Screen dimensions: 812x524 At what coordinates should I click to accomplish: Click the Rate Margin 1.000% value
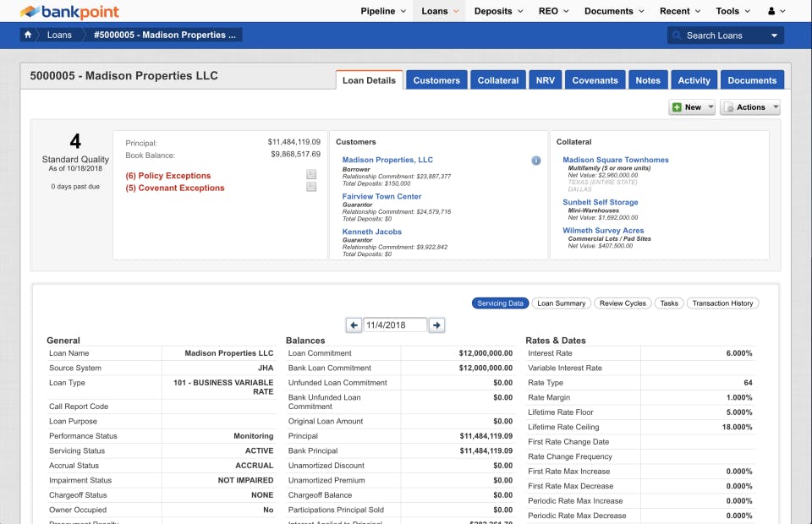pos(739,398)
